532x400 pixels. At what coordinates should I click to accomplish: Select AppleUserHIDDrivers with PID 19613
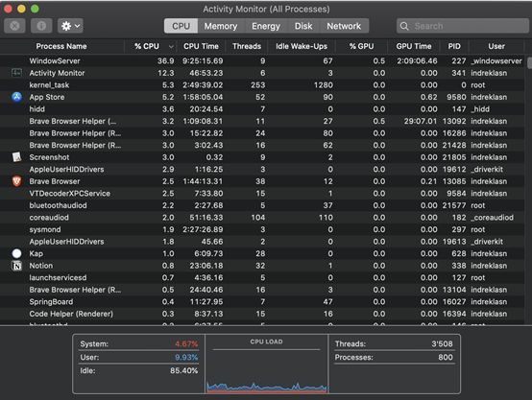point(262,242)
